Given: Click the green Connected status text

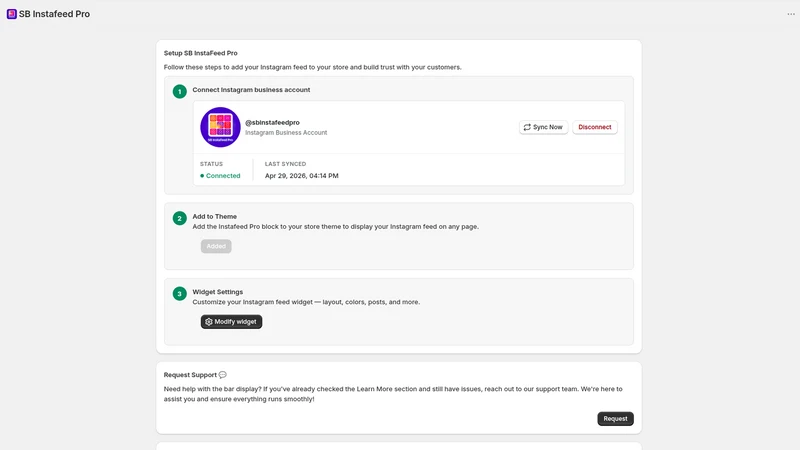Looking at the screenshot, I should (x=223, y=176).
